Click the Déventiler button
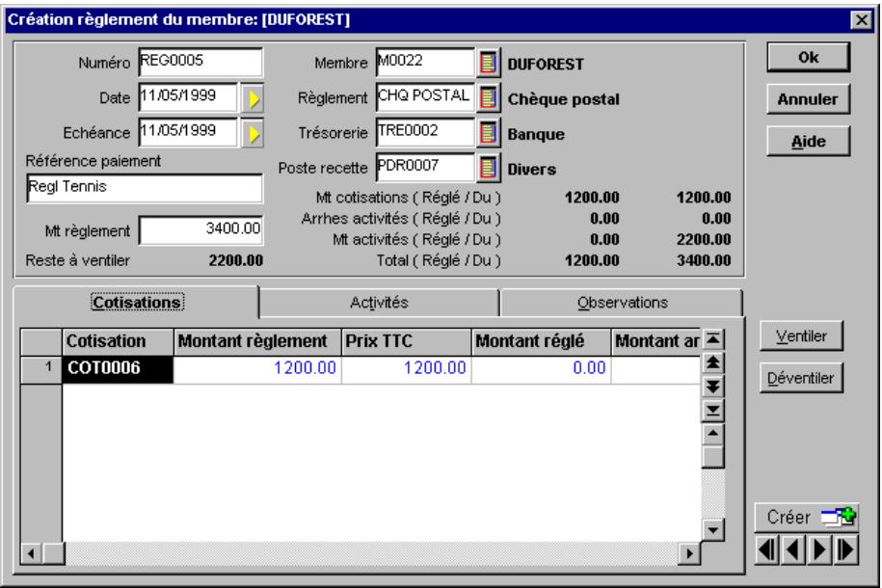 click(802, 378)
